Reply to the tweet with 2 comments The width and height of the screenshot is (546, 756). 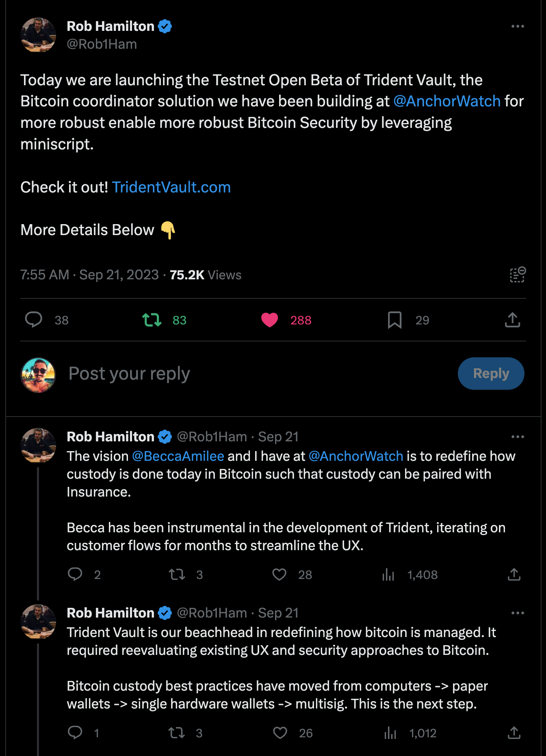[75, 575]
